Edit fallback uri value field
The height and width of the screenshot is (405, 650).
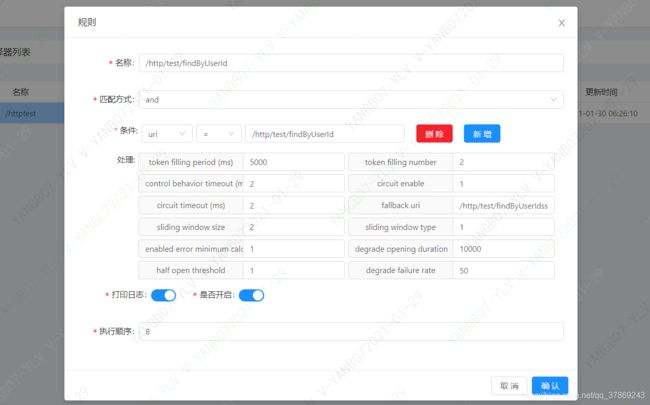[503, 205]
